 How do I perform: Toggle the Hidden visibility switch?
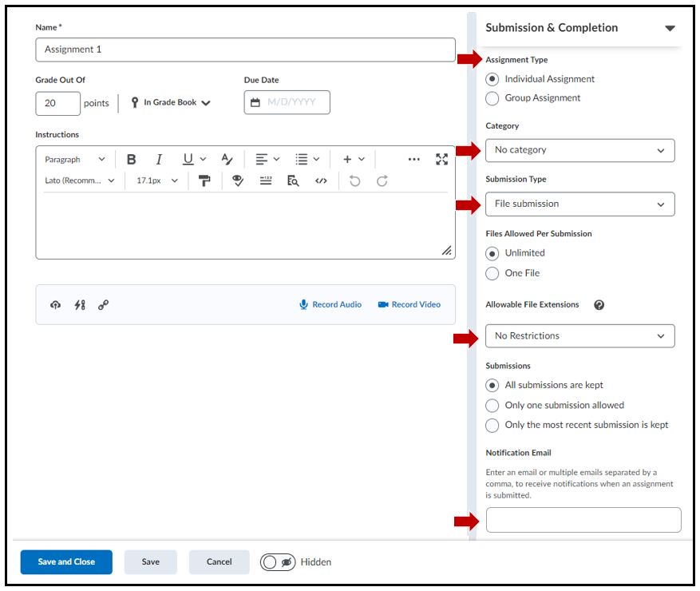point(279,562)
